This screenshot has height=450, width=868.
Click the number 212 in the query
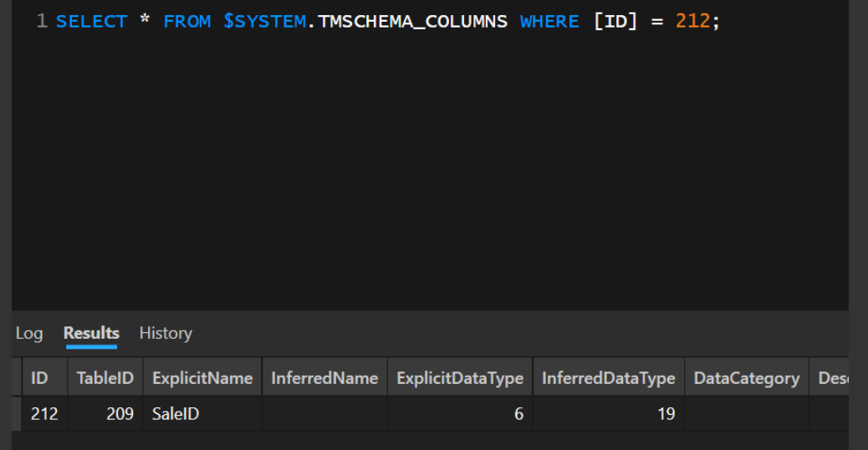pos(692,22)
